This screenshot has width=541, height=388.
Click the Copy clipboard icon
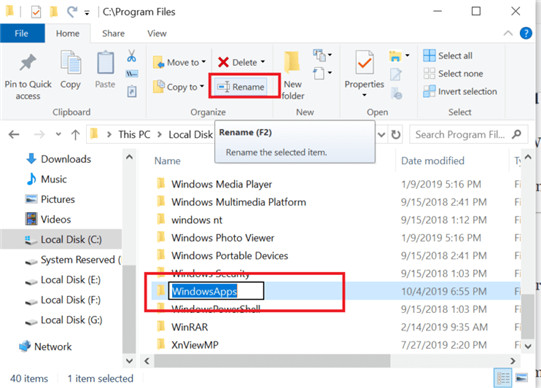coord(70,62)
